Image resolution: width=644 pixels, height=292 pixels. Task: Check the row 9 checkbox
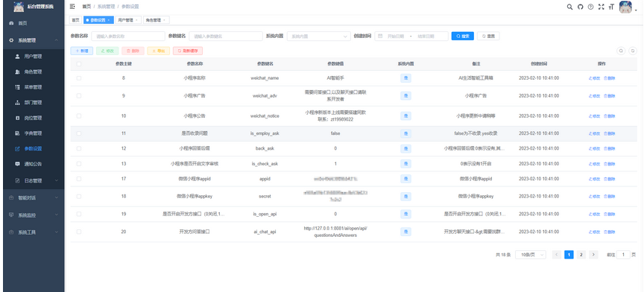pos(79,95)
